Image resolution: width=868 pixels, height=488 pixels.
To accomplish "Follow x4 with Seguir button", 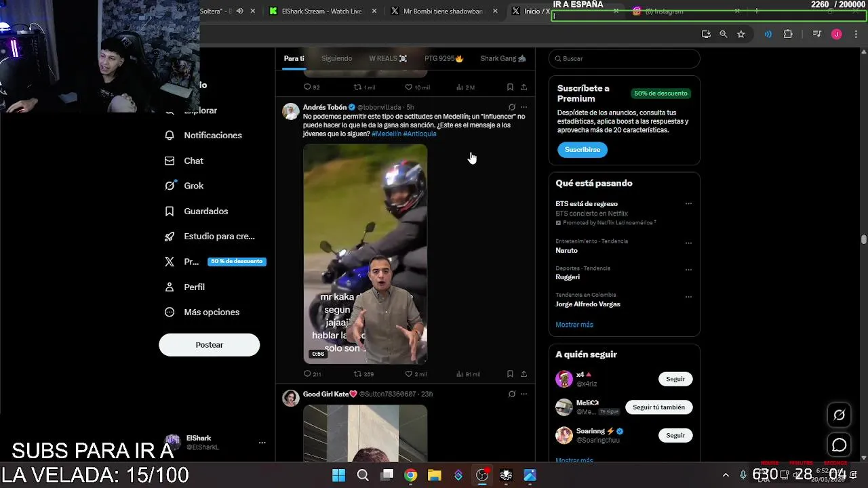I will 675,379.
